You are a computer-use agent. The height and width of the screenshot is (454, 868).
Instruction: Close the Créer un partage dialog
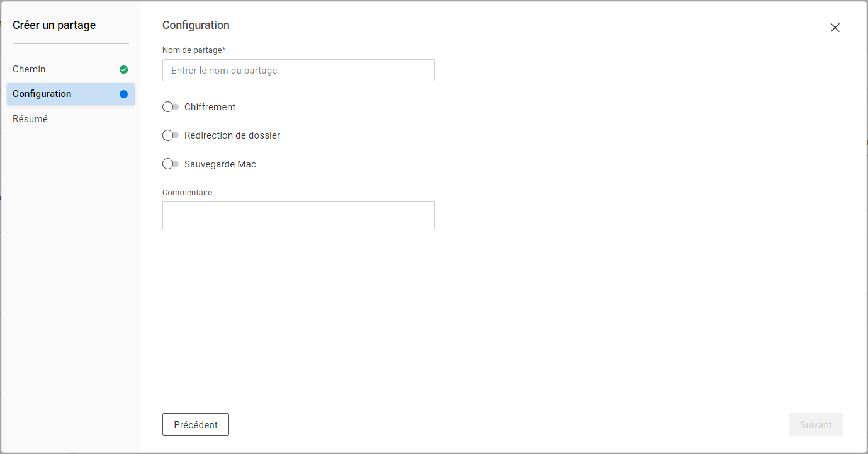(835, 28)
